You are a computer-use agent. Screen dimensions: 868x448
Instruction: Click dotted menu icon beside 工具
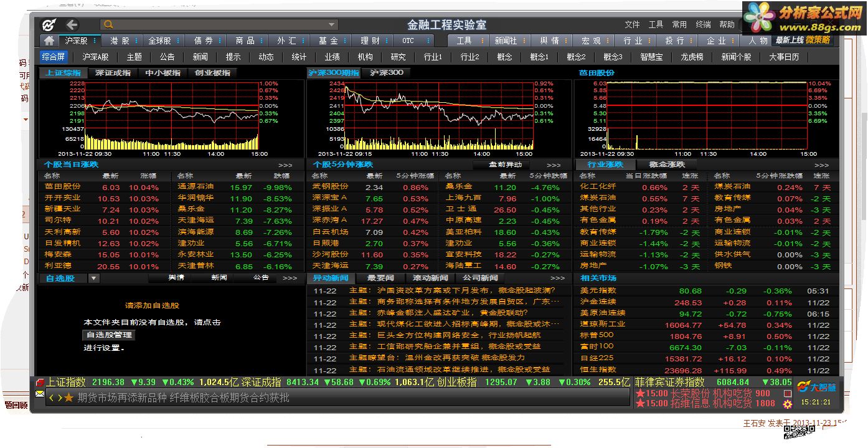pos(481,41)
